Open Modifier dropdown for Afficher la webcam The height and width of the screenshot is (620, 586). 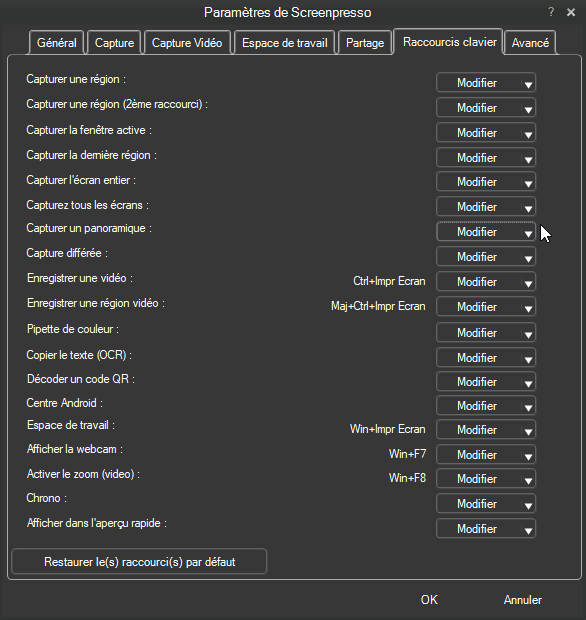(486, 455)
